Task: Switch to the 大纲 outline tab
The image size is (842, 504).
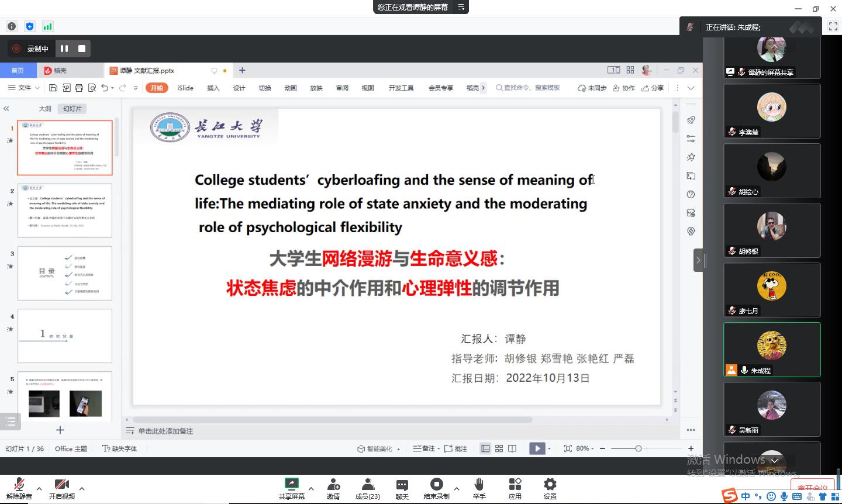Action: pos(45,108)
